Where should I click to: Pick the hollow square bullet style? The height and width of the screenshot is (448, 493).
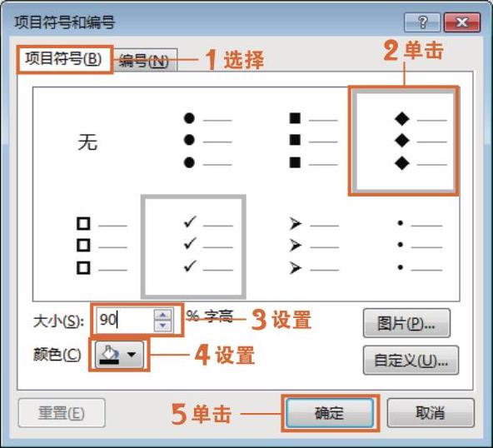tap(88, 246)
